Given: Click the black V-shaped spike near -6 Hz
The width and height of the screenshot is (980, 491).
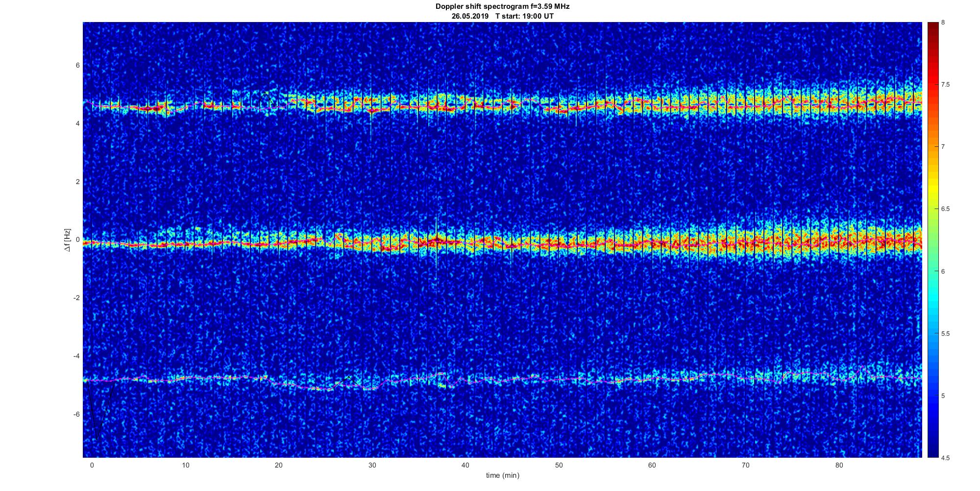Looking at the screenshot, I should tap(100, 411).
